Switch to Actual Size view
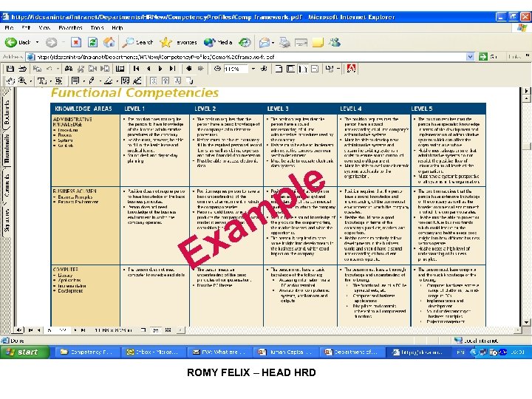 click(279, 69)
